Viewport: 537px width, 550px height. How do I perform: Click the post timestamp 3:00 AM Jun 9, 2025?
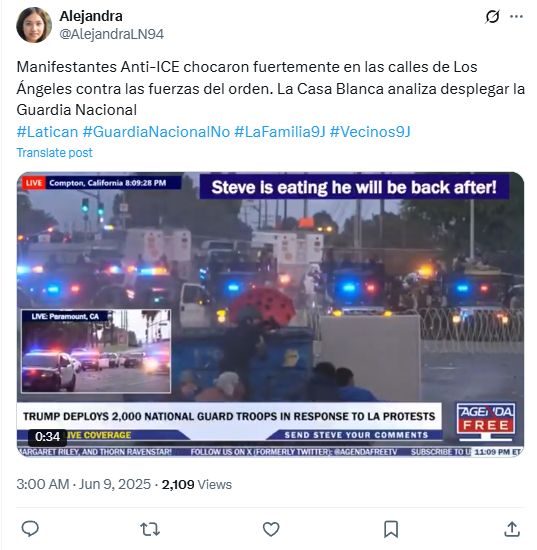83,484
